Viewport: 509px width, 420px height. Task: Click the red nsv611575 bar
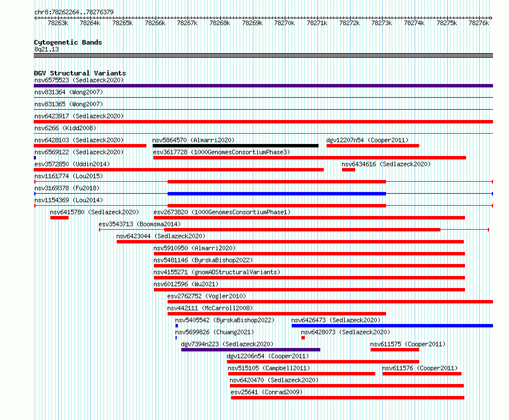pos(395,350)
